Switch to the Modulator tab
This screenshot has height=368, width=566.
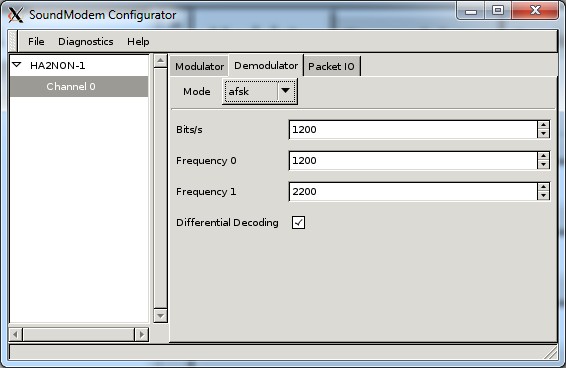tap(199, 66)
